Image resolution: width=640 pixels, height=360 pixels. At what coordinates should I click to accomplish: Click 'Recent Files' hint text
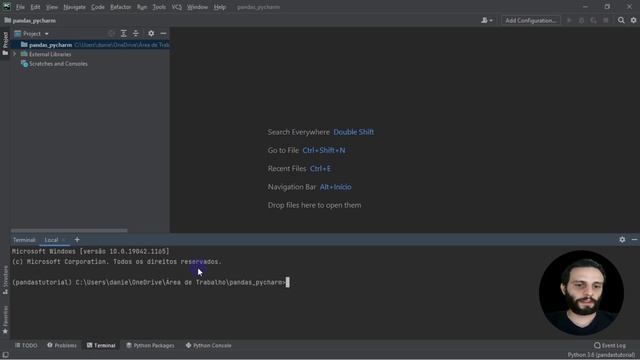pos(287,169)
